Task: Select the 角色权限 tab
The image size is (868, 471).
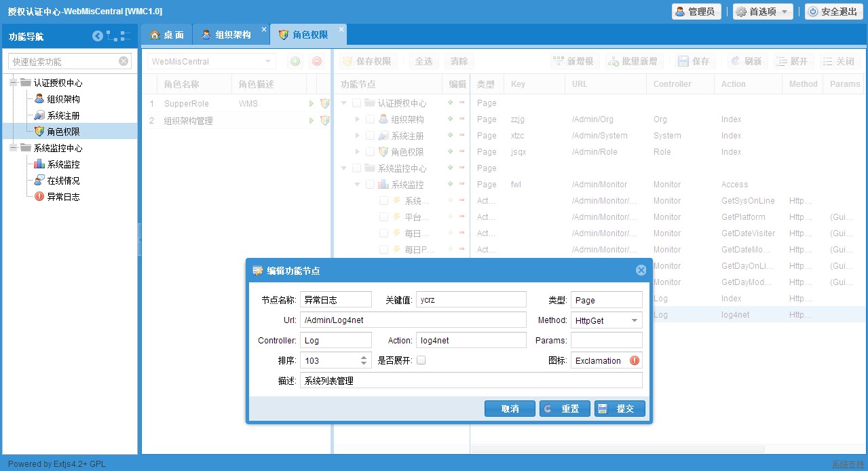Action: coord(309,35)
